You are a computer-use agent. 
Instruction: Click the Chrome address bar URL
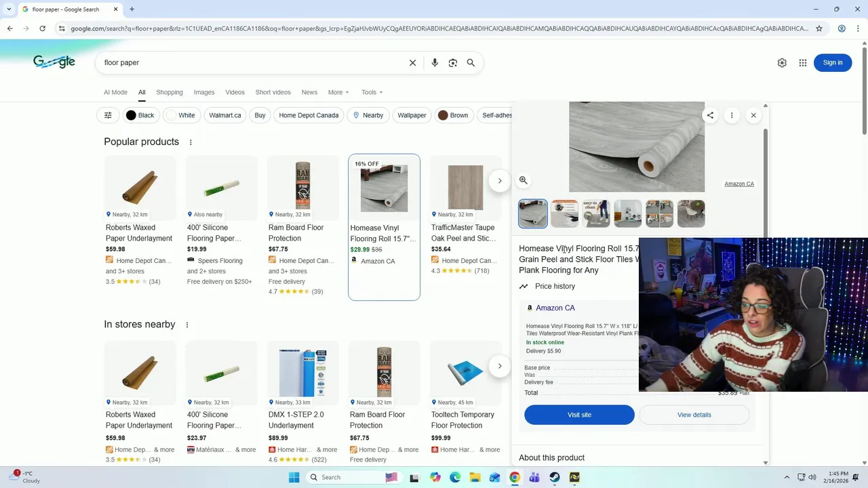coord(439,28)
